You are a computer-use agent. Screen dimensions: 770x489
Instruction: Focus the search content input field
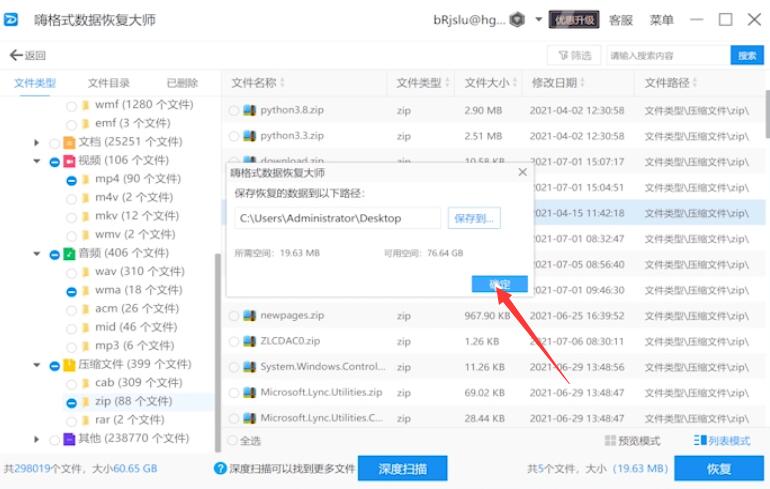668,55
